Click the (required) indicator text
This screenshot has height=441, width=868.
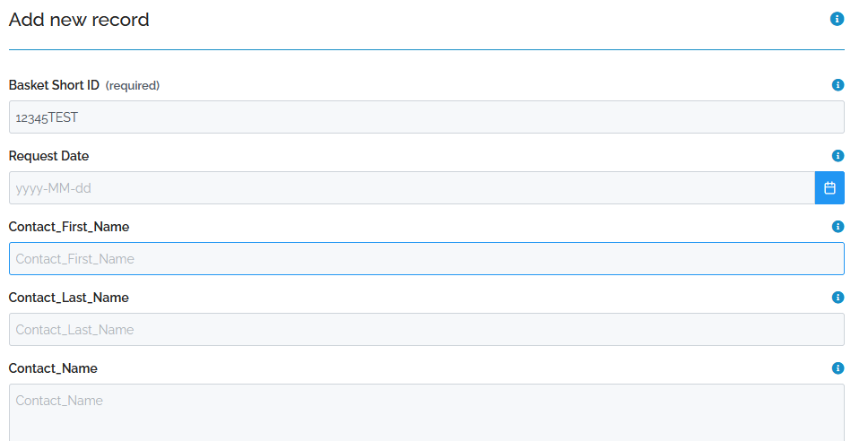[x=133, y=86]
